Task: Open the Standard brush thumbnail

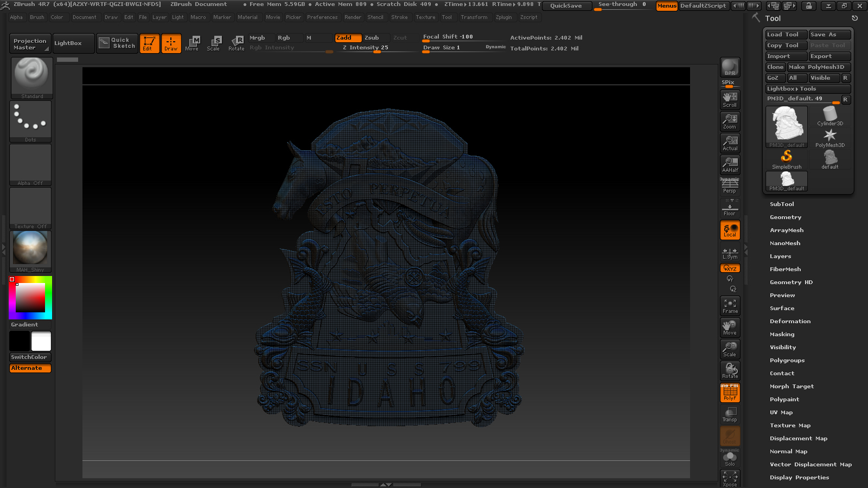Action: point(32,78)
